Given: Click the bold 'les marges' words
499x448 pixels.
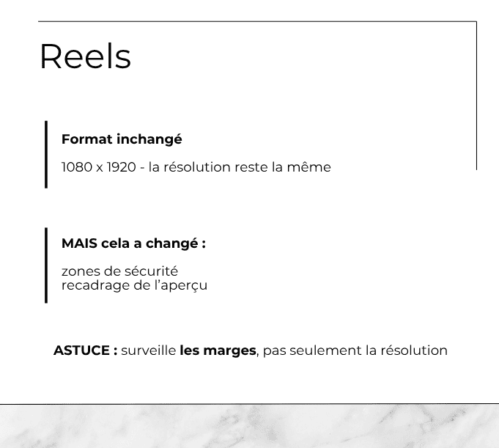Looking at the screenshot, I should [x=218, y=350].
